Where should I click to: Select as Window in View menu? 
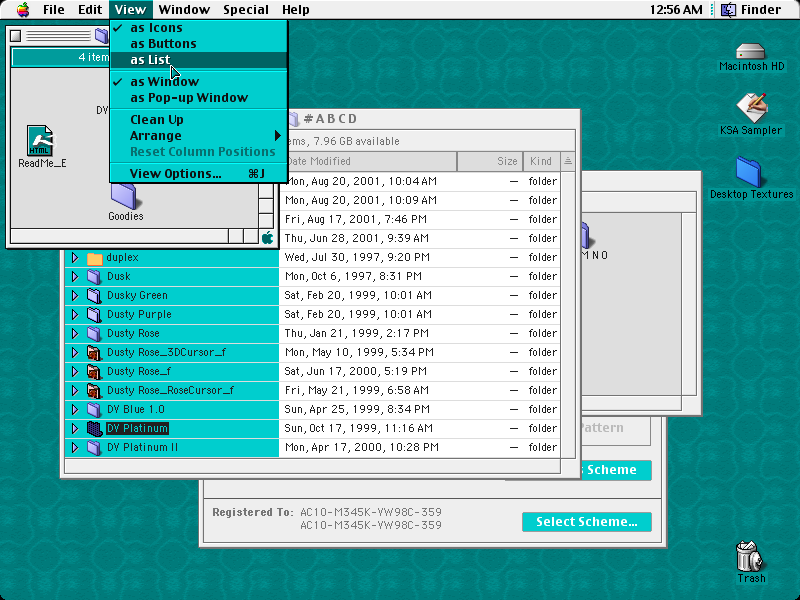click(x=199, y=82)
